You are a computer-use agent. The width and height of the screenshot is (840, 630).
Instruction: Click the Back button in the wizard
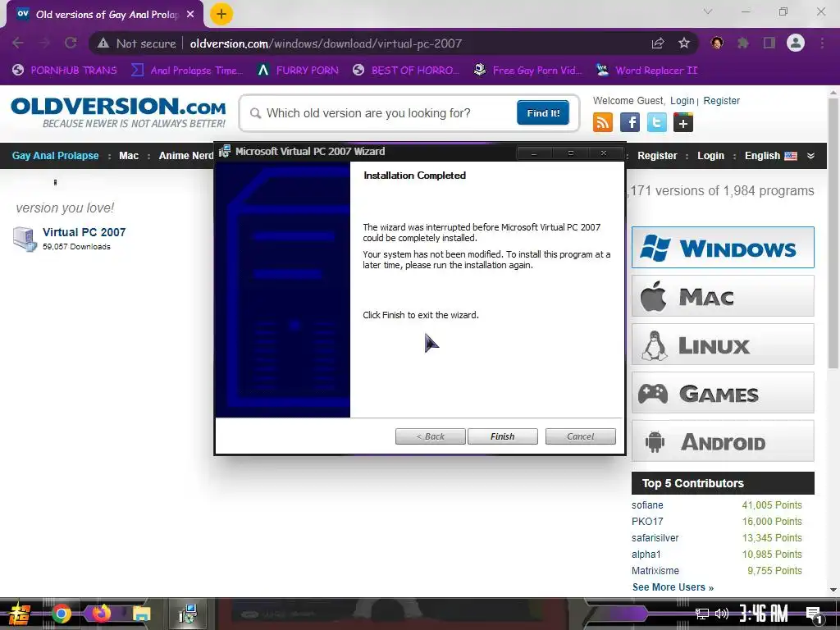click(x=430, y=436)
